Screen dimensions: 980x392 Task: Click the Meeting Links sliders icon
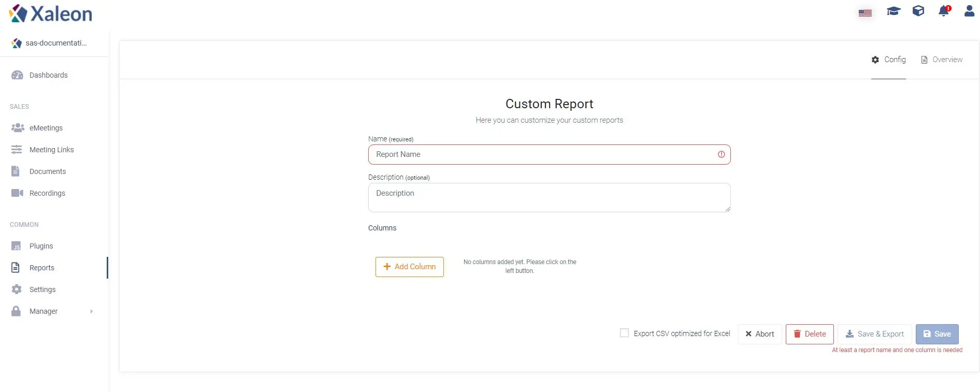(x=17, y=150)
